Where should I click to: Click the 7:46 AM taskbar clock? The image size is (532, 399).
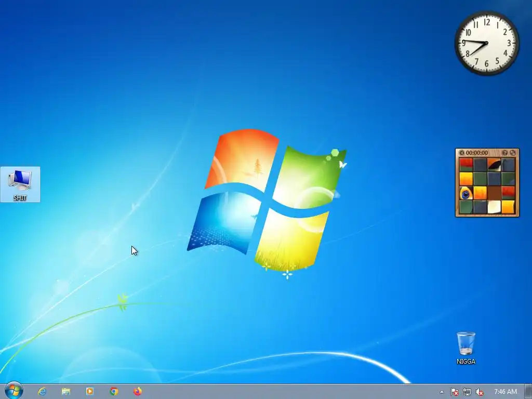tap(506, 392)
